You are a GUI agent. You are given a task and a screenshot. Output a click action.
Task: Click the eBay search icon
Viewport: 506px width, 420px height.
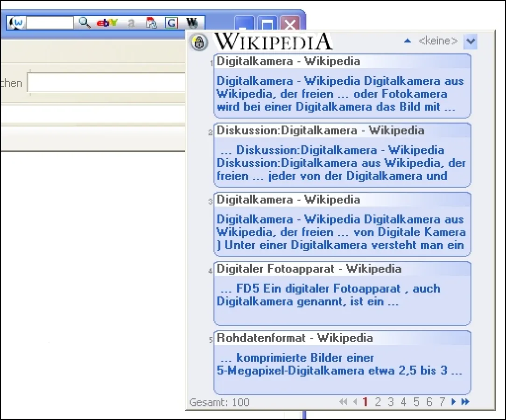pos(107,22)
